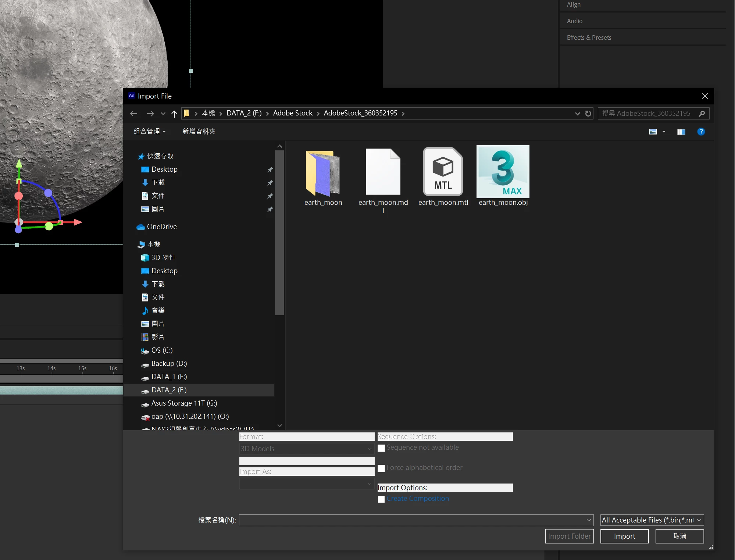Check Force alphabetical order option
This screenshot has width=735, height=560.
[x=381, y=468]
